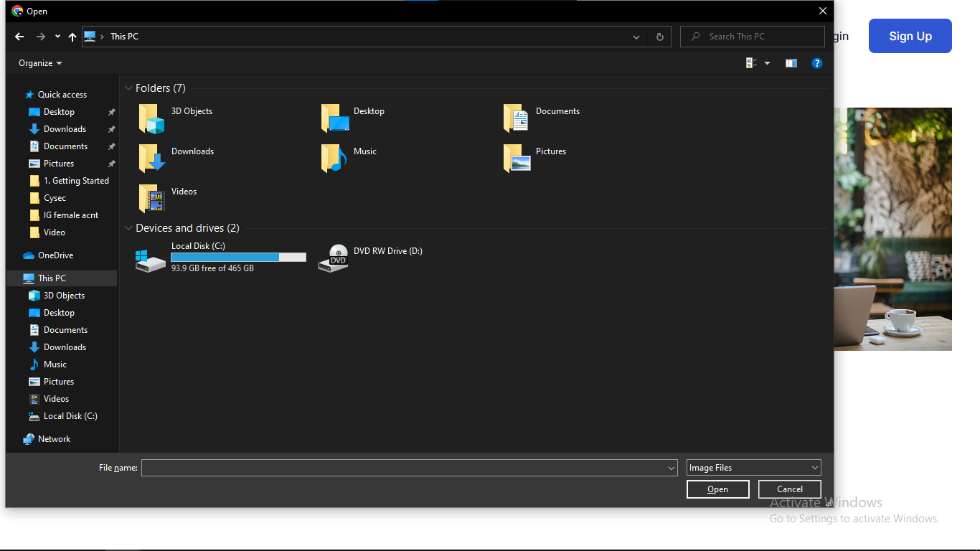Open the Pictures folder in main pane

(x=535, y=159)
